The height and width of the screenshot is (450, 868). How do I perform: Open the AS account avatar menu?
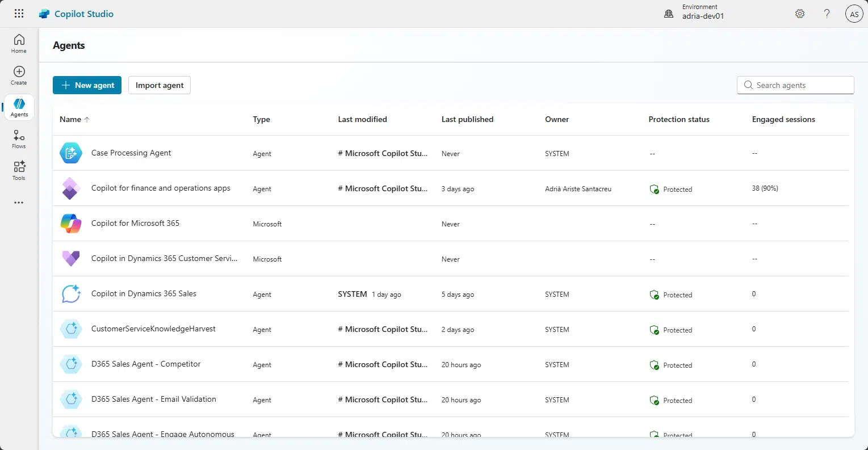[854, 14]
